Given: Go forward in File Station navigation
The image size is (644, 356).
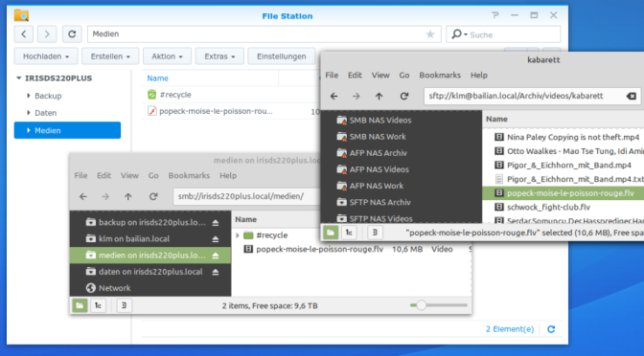Looking at the screenshot, I should tap(47, 34).
